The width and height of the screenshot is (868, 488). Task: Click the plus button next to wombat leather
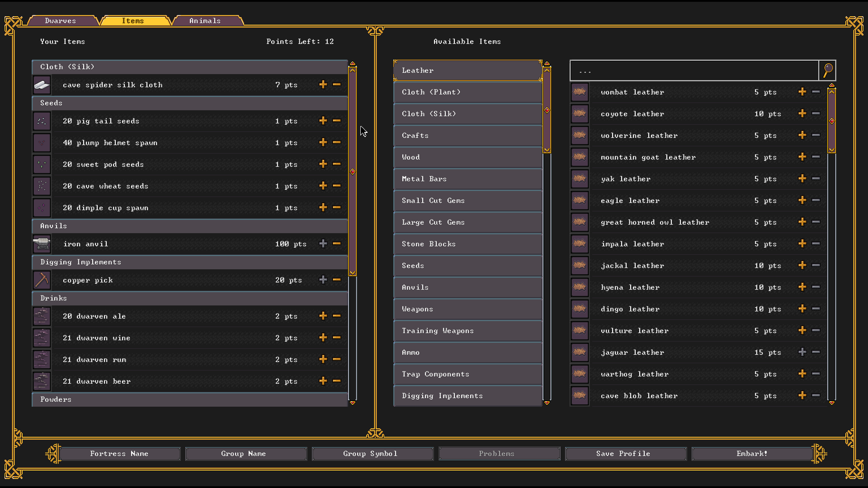802,92
